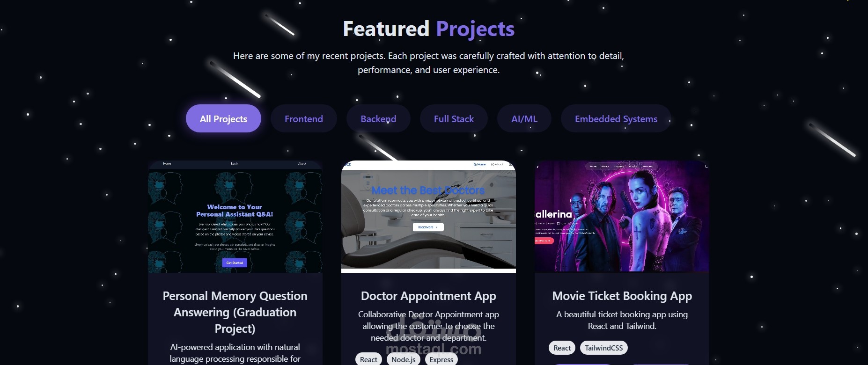Filter by Embedded Systems

point(616,118)
